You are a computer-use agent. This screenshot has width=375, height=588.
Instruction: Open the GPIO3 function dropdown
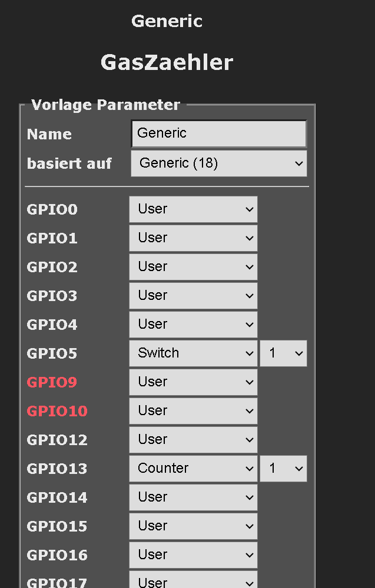pyautogui.click(x=193, y=296)
